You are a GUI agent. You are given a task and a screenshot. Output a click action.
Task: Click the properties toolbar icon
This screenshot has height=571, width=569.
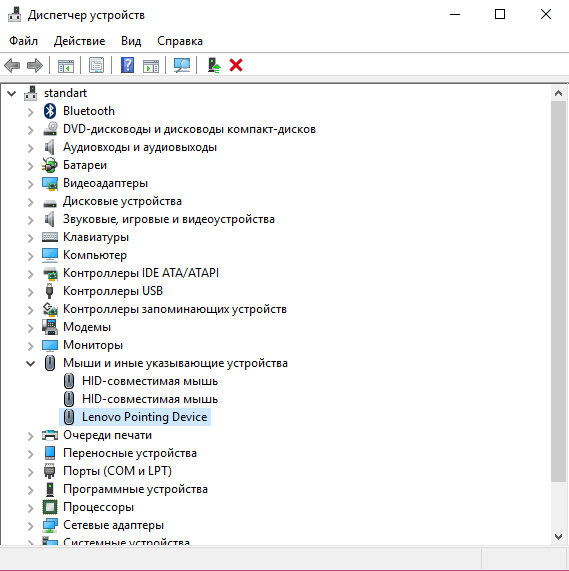coord(96,66)
